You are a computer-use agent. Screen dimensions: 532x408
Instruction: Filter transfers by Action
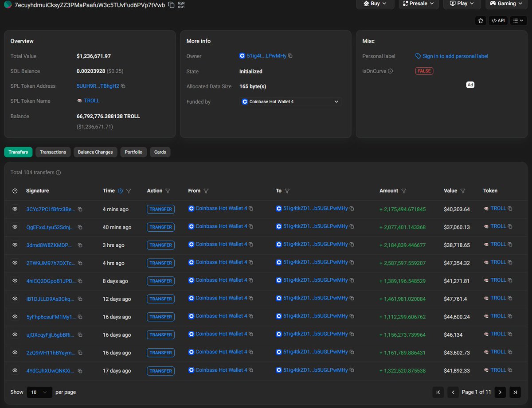(168, 191)
